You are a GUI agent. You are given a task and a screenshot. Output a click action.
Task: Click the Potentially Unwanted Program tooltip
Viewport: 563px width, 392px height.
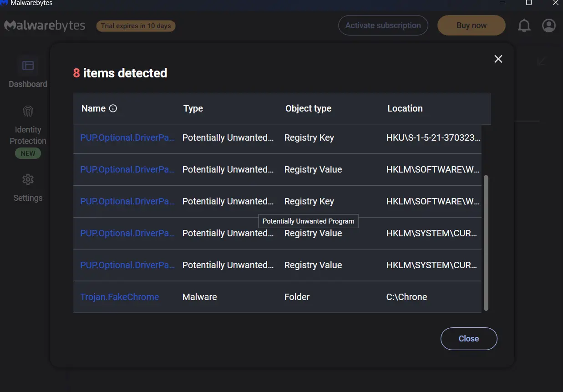[309, 221]
